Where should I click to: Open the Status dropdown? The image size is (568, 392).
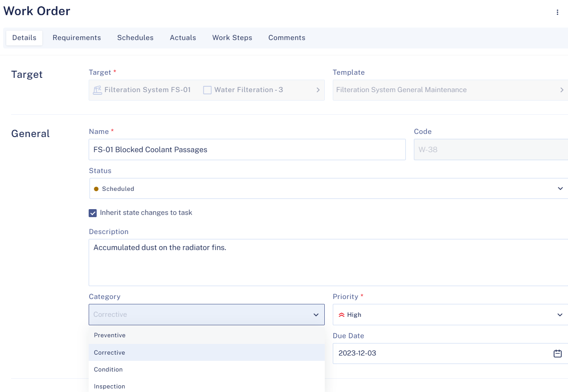coord(560,188)
